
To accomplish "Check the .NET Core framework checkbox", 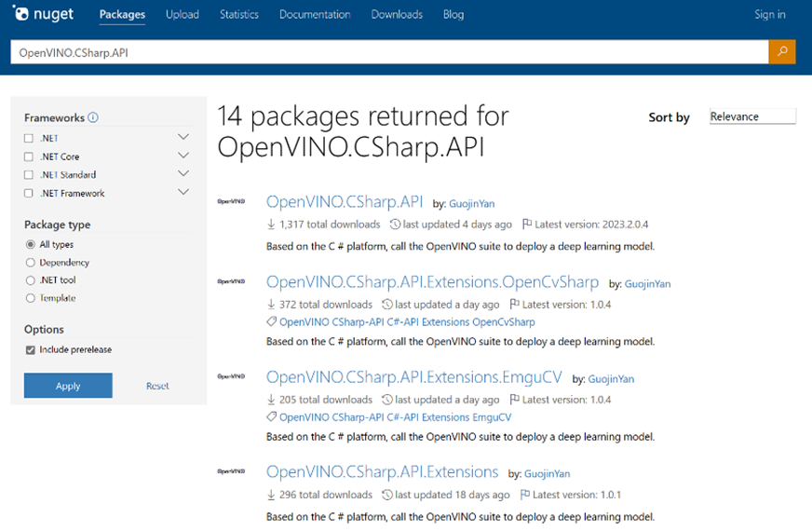I will pos(29,157).
